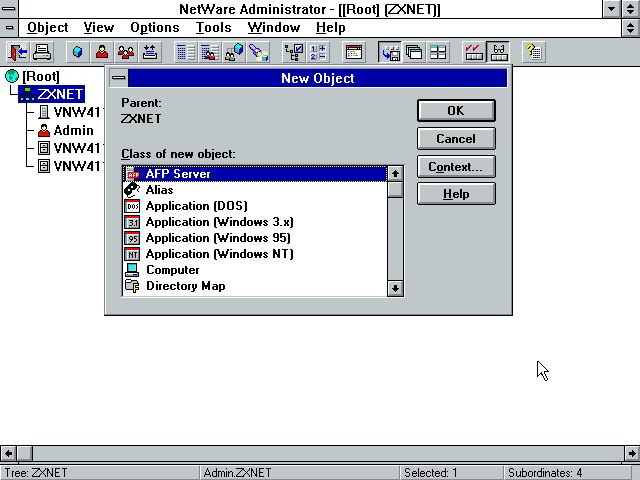Open the Window menu
This screenshot has width=640, height=480.
coord(274,28)
